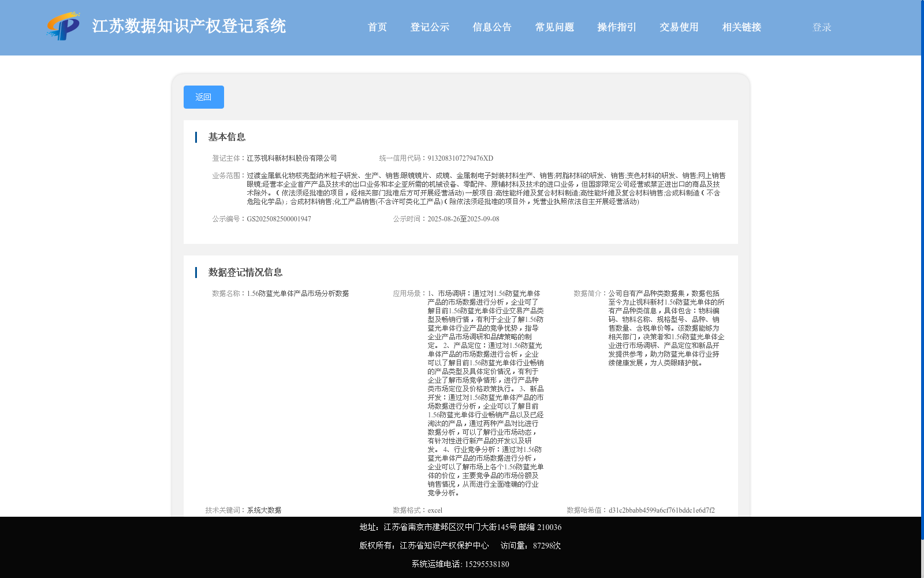Open the 操作指引 menu item
924x578 pixels.
tap(617, 27)
